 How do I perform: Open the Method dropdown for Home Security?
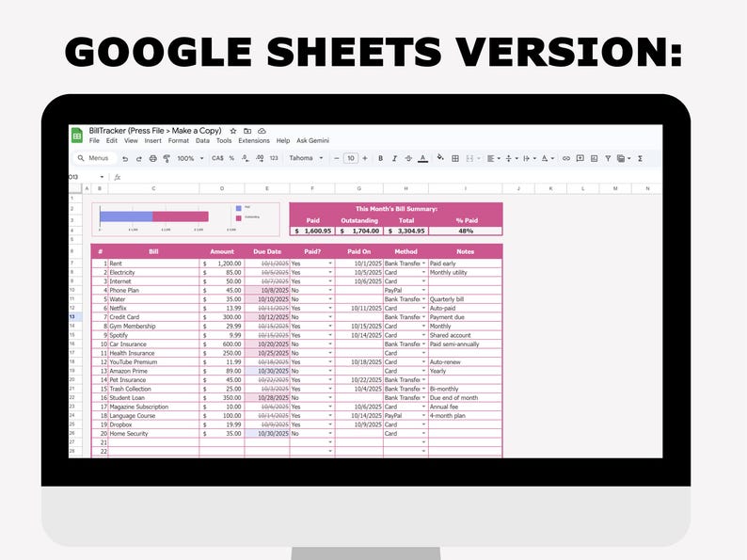click(423, 434)
